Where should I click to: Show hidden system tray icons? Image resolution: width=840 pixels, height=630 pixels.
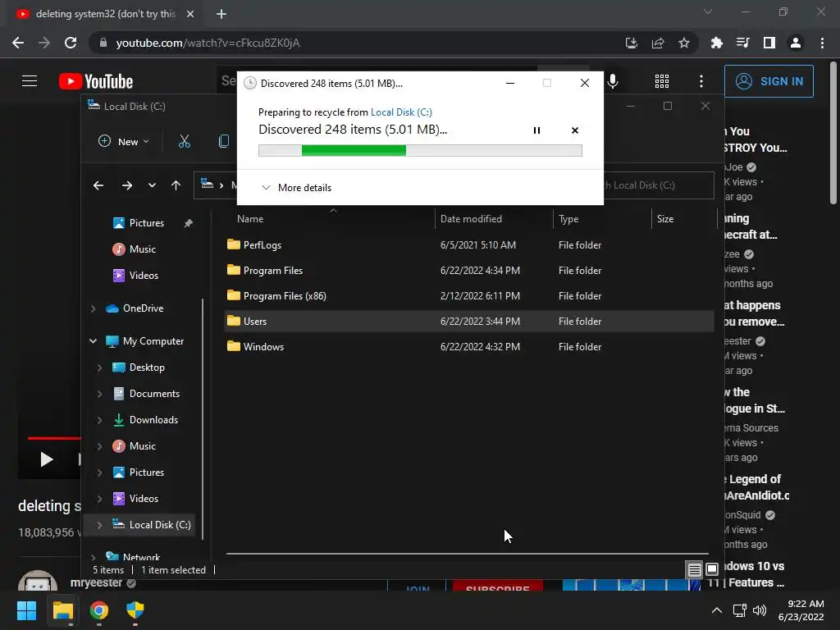coord(716,610)
